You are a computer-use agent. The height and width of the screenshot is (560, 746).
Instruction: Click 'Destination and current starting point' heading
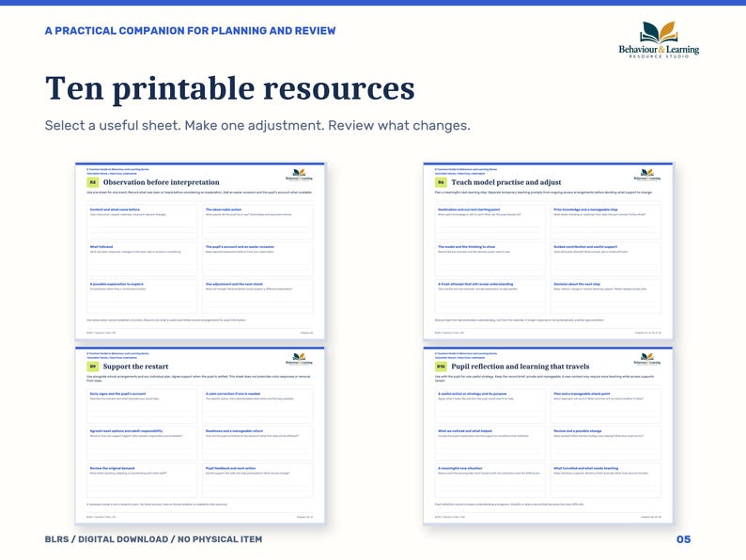469,210
